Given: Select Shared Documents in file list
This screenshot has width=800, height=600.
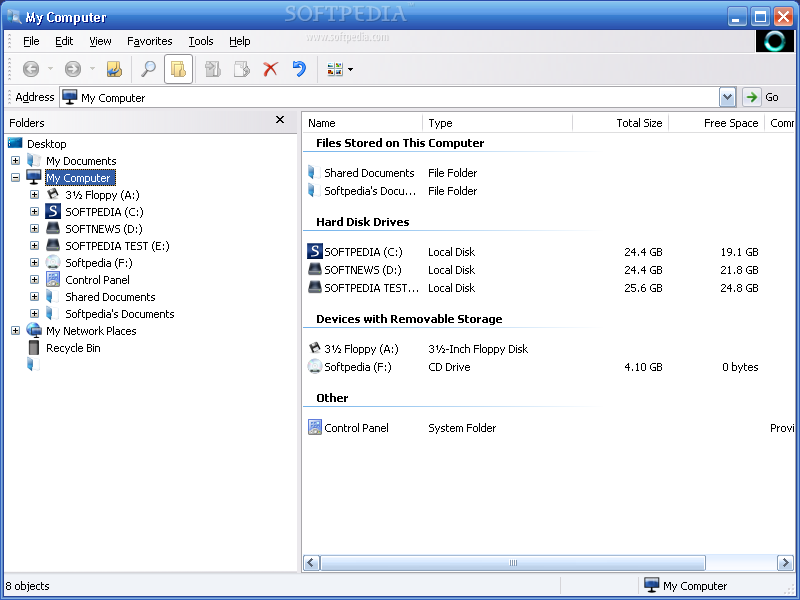Looking at the screenshot, I should 369,173.
